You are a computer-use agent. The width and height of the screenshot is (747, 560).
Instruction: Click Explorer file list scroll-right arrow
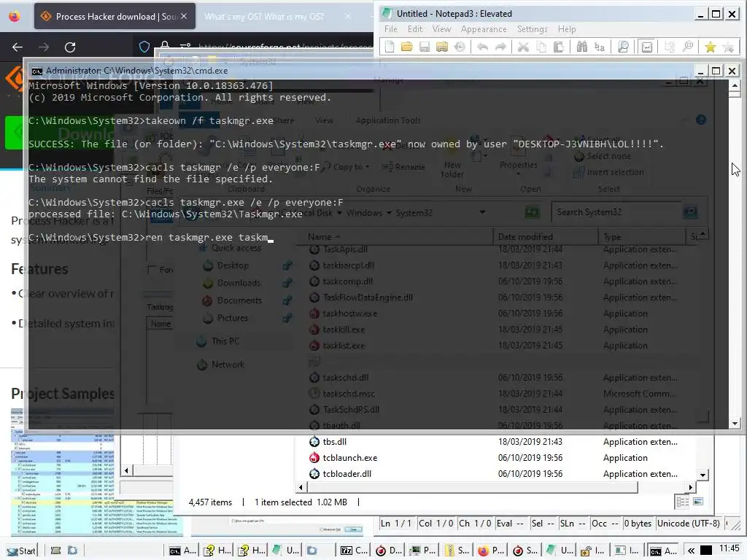[691, 487]
